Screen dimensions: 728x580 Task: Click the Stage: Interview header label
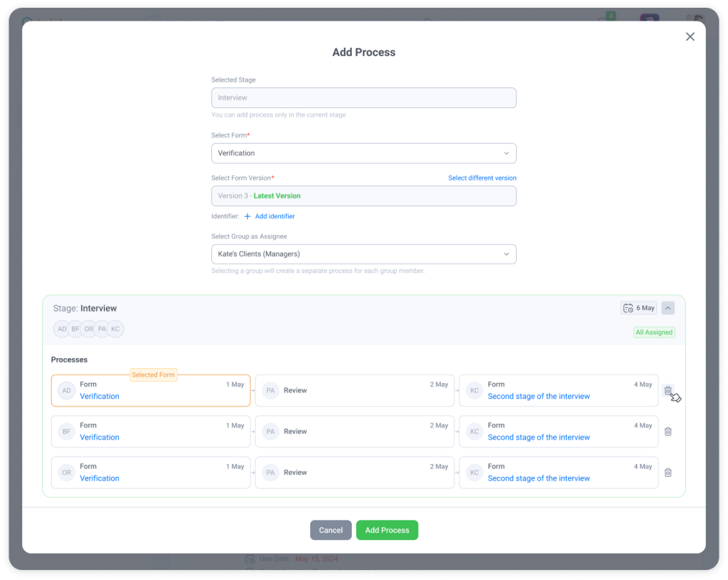85,308
